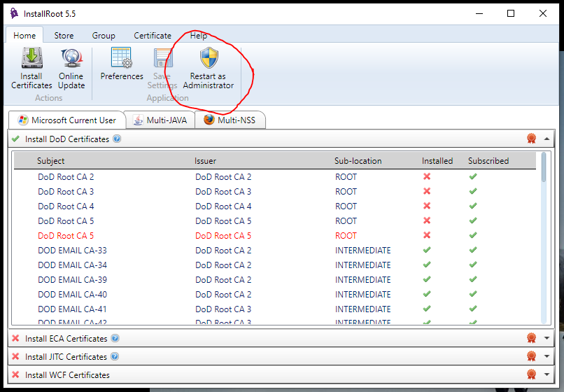Toggle Subscribed check for DoD Root CA 3
This screenshot has height=392, width=564.
pos(473,191)
